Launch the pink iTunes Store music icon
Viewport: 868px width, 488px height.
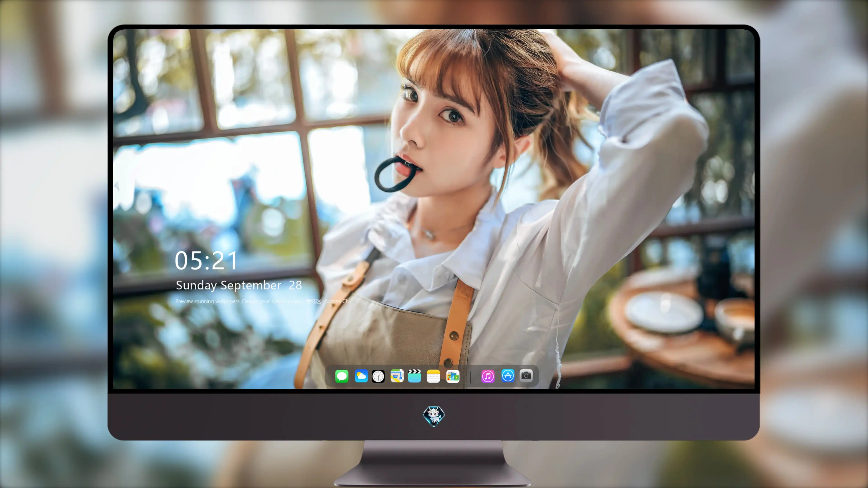pos(488,376)
